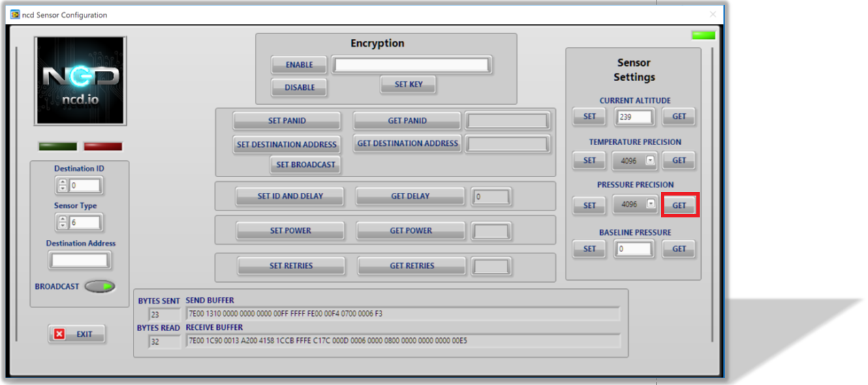Click the GET POWER button

[411, 231]
